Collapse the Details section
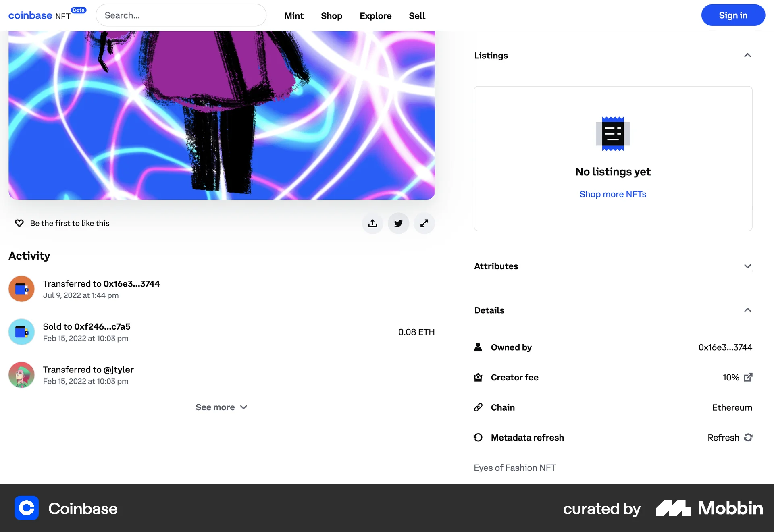 748,310
